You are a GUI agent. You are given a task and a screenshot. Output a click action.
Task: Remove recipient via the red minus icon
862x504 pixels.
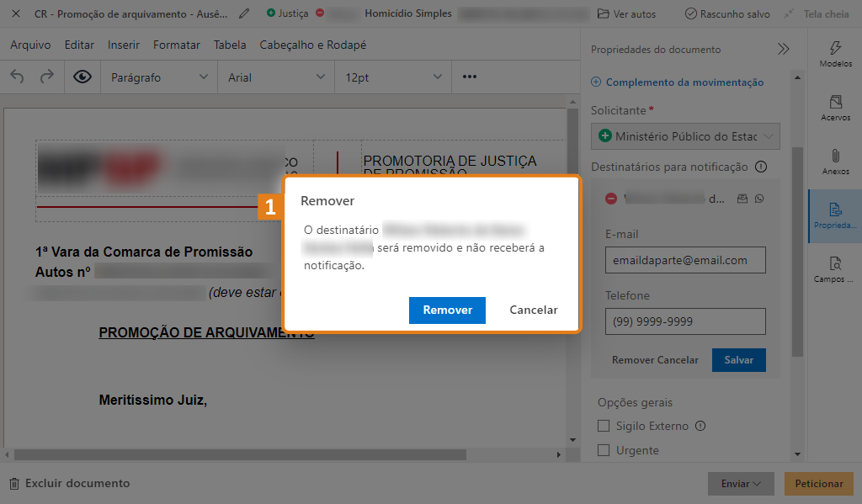pyautogui.click(x=611, y=199)
